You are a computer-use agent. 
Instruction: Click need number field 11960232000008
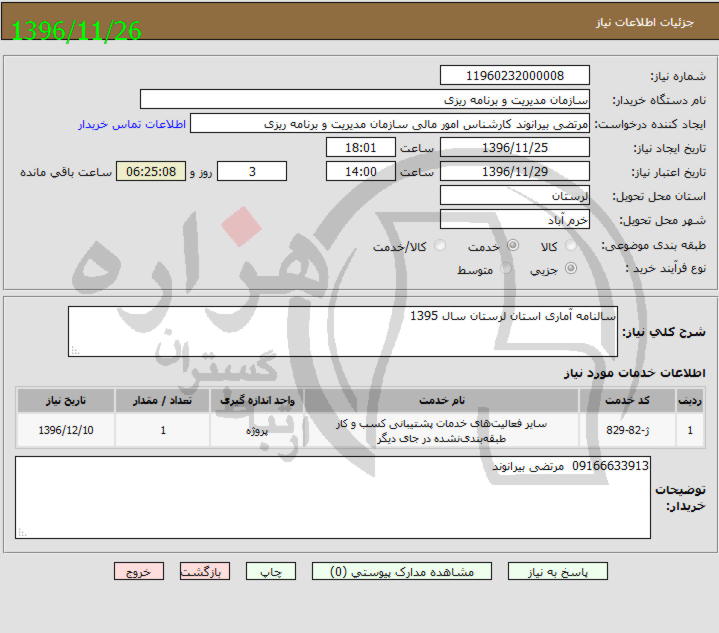click(x=514, y=75)
